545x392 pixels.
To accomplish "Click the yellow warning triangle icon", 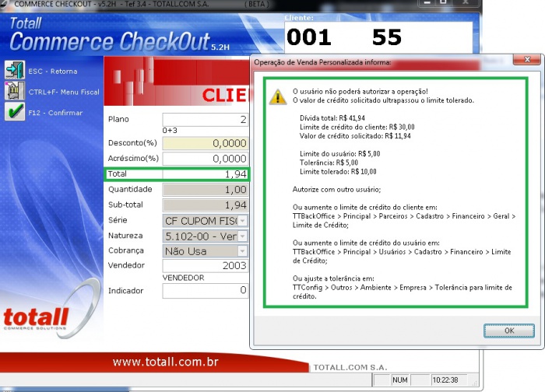I will click(x=278, y=97).
